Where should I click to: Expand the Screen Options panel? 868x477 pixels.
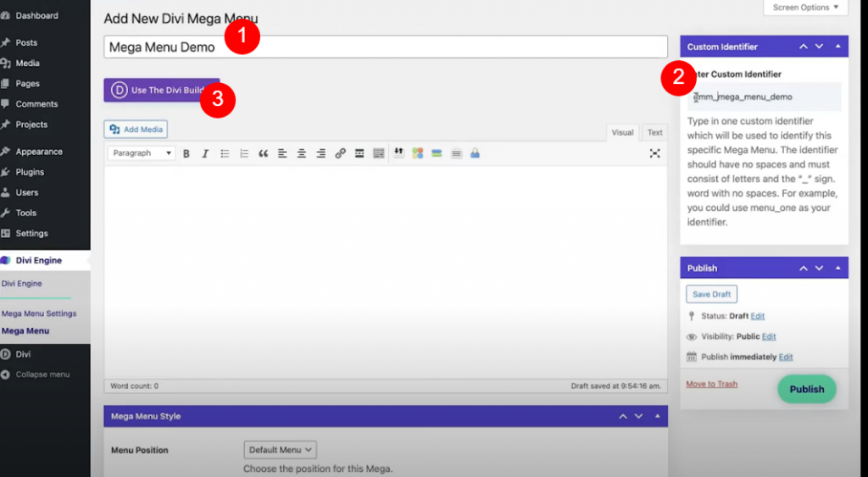point(805,7)
